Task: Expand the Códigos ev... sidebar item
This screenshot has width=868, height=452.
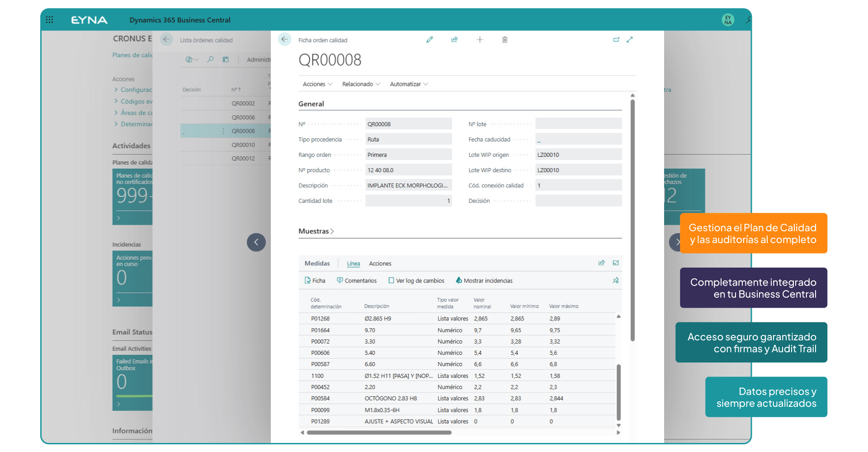Action: coord(134,102)
